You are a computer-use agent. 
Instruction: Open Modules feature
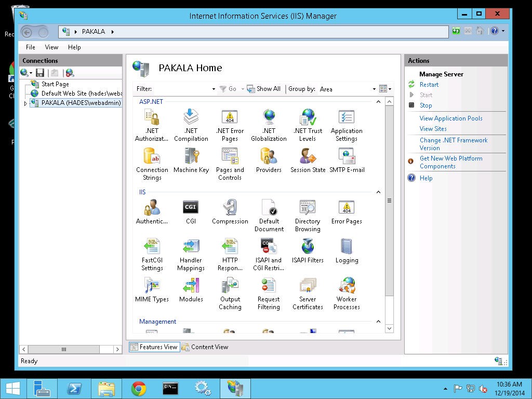pyautogui.click(x=191, y=290)
